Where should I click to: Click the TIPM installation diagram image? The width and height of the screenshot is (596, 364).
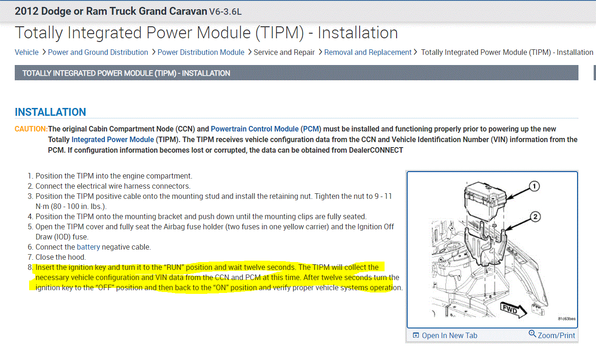click(x=492, y=250)
